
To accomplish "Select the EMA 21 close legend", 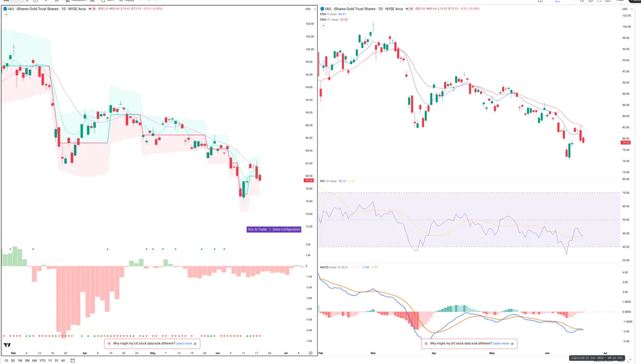I will point(330,20).
